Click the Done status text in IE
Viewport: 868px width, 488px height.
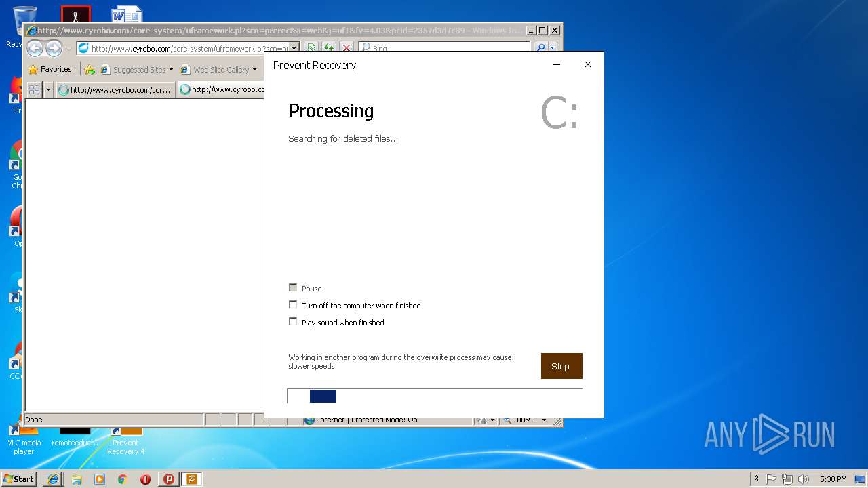(34, 420)
